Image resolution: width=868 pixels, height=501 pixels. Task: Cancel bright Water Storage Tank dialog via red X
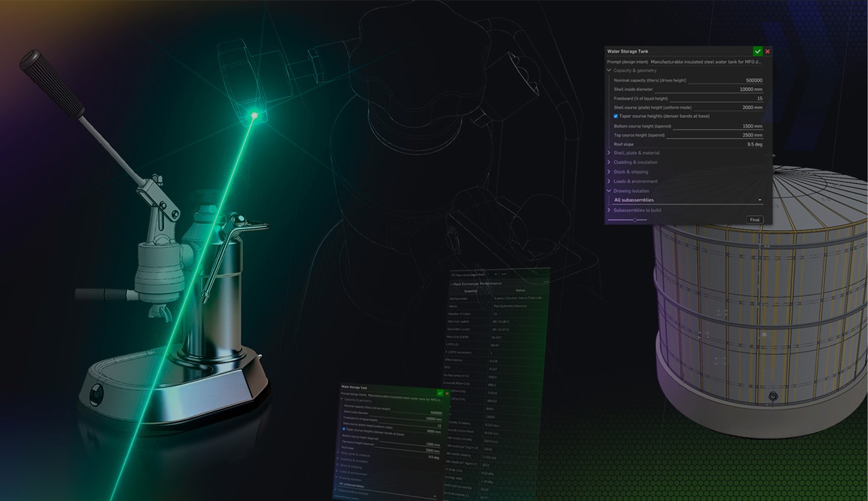[767, 51]
